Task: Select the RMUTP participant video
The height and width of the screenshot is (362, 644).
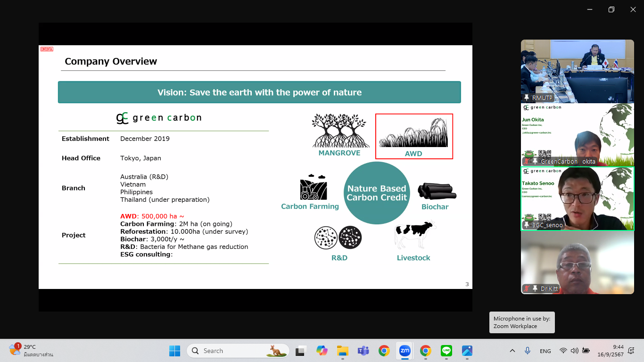Action: tap(577, 71)
